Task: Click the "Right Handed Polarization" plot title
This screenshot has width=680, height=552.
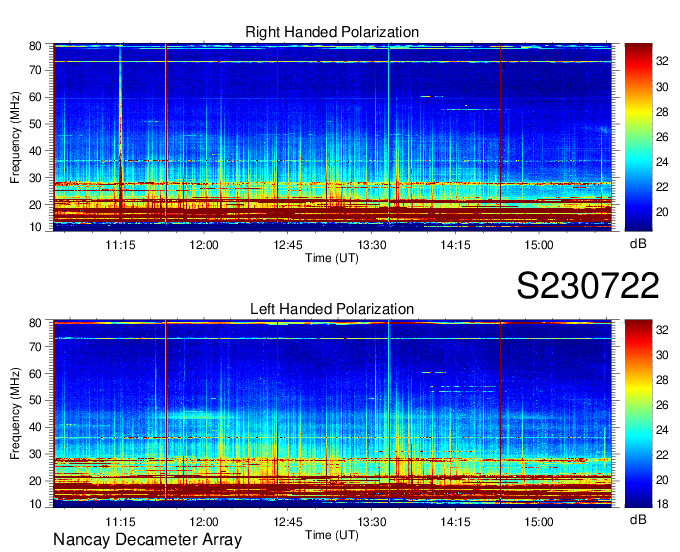Action: click(332, 32)
